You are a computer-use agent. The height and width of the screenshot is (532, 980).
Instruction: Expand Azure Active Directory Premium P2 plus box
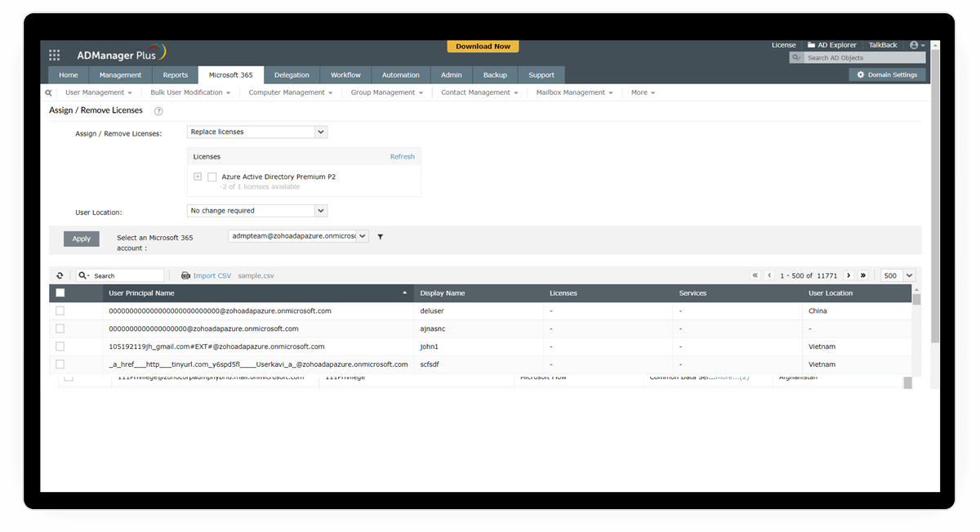pos(198,177)
